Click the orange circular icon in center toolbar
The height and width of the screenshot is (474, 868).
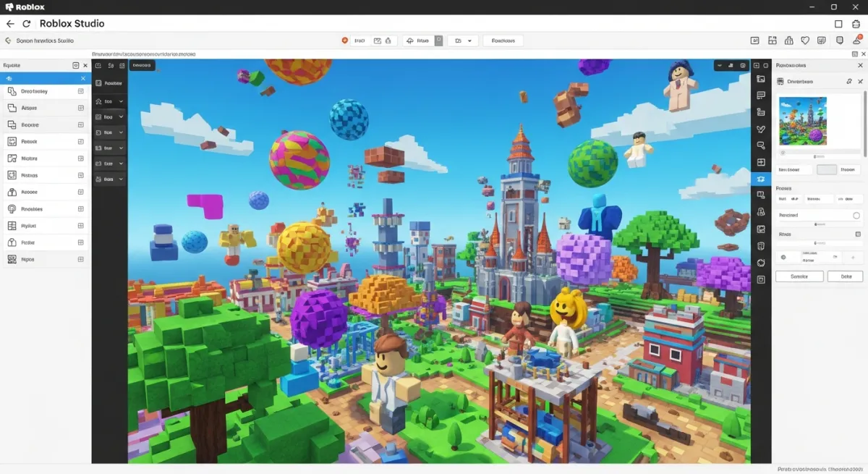345,41
